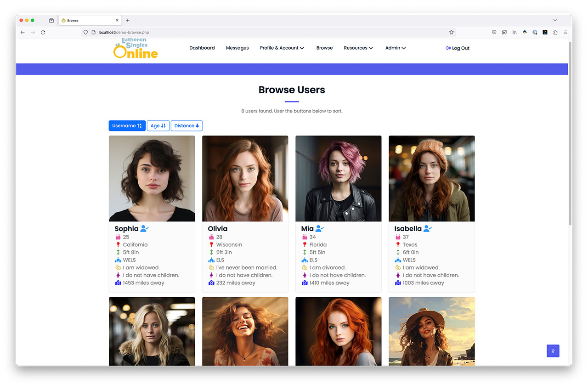Open Olivia's profile name link

click(x=218, y=228)
